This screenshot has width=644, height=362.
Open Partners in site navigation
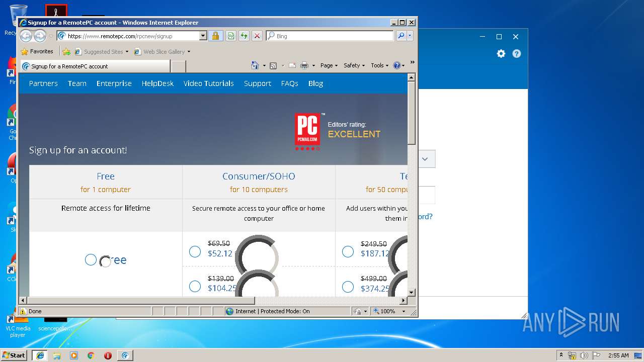pos(43,83)
